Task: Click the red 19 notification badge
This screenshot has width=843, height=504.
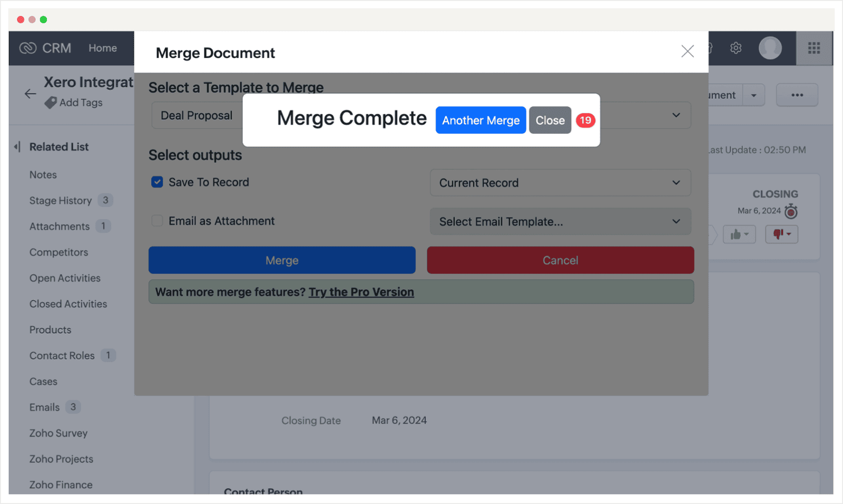Action: pos(585,120)
